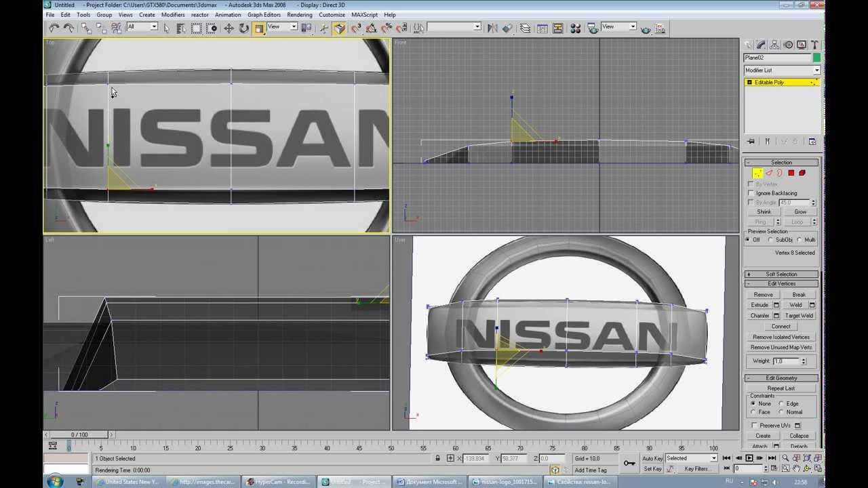868x488 pixels.
Task: Collapse the Selection rollout header
Action: click(x=781, y=163)
